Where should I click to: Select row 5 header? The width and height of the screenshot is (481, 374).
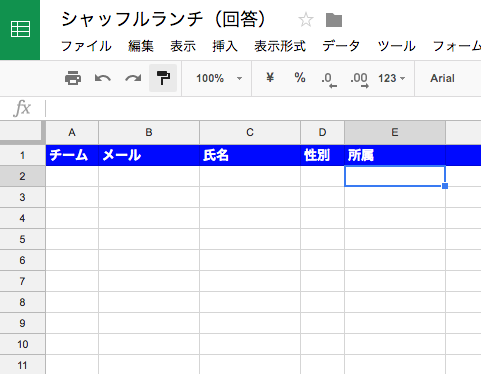(x=22, y=239)
